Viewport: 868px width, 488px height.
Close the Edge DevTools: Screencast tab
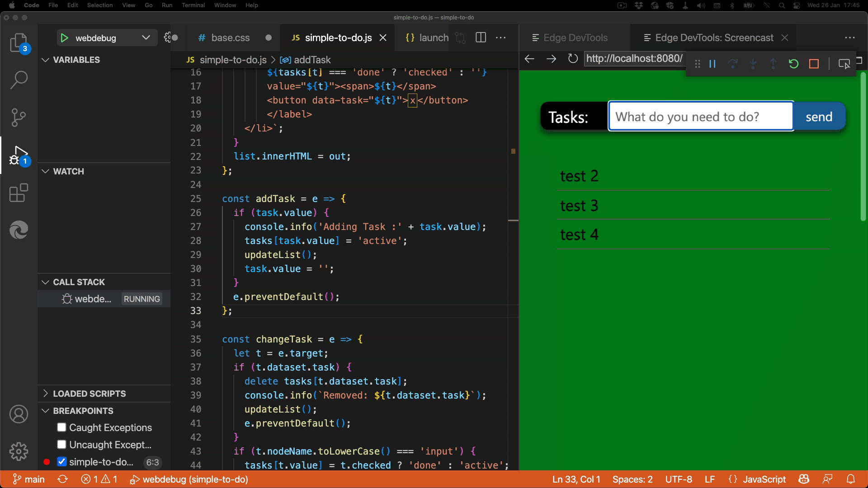click(x=785, y=38)
